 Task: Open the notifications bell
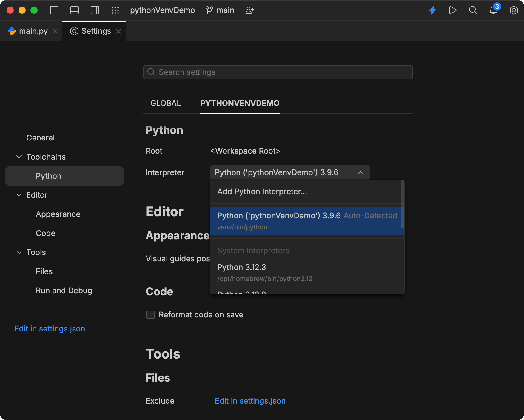point(493,11)
